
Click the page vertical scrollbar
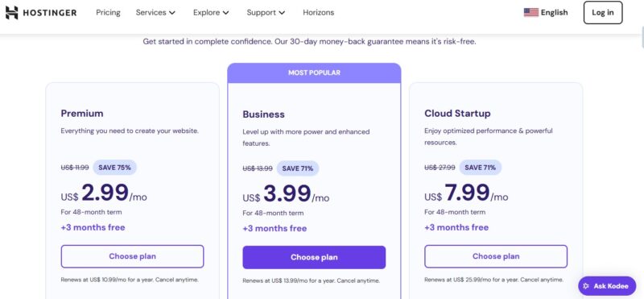coord(642,37)
